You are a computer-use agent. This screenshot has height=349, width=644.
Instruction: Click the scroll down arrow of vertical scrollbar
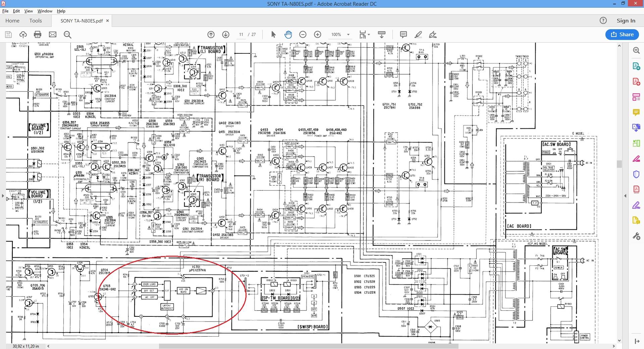[619, 341]
